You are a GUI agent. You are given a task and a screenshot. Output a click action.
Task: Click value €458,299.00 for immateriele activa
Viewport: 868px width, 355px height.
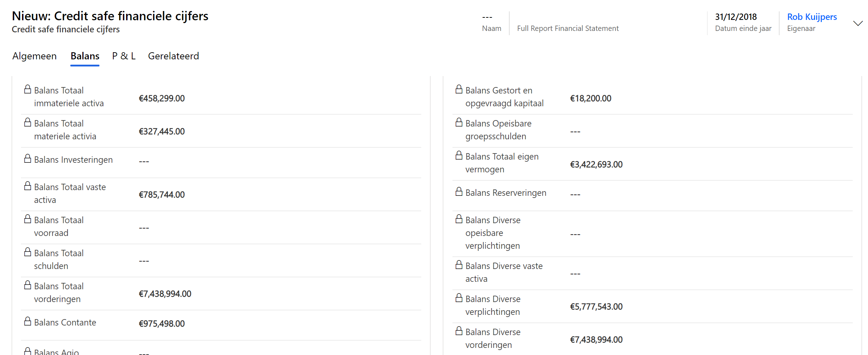(162, 98)
